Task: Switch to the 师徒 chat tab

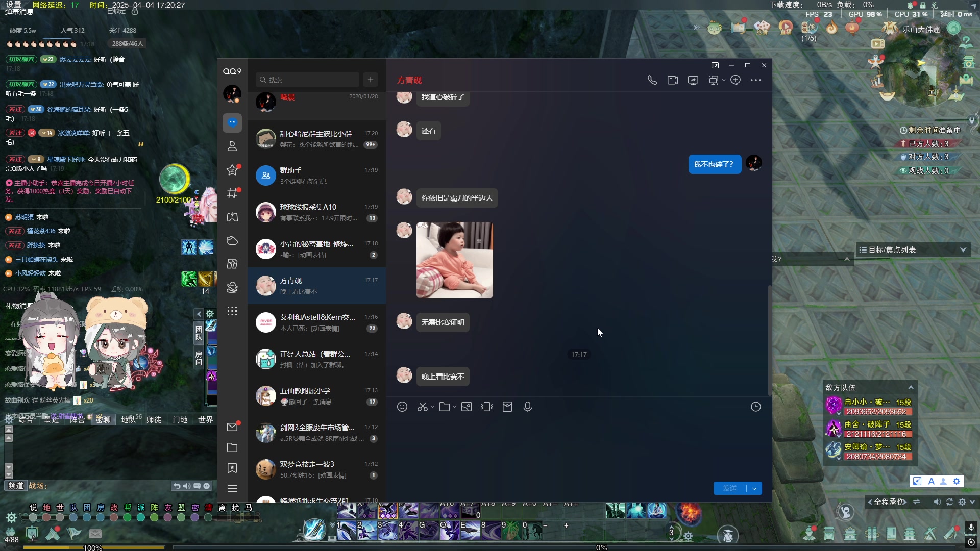Action: click(154, 419)
